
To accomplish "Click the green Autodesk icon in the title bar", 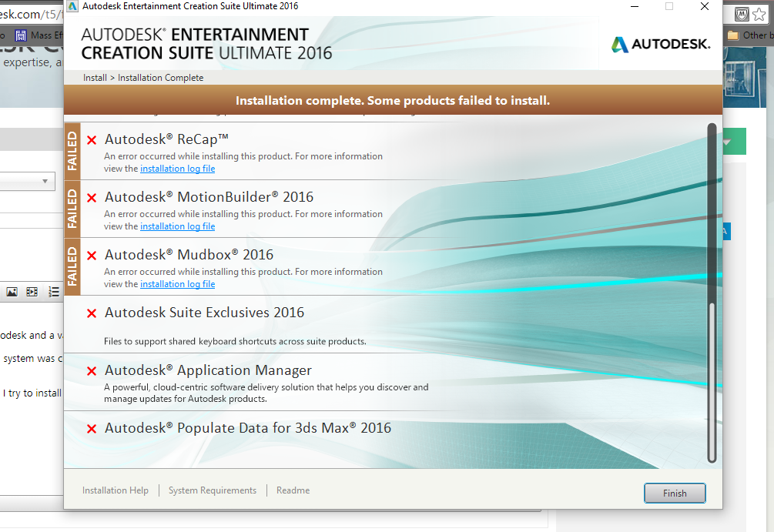I will click(x=72, y=6).
